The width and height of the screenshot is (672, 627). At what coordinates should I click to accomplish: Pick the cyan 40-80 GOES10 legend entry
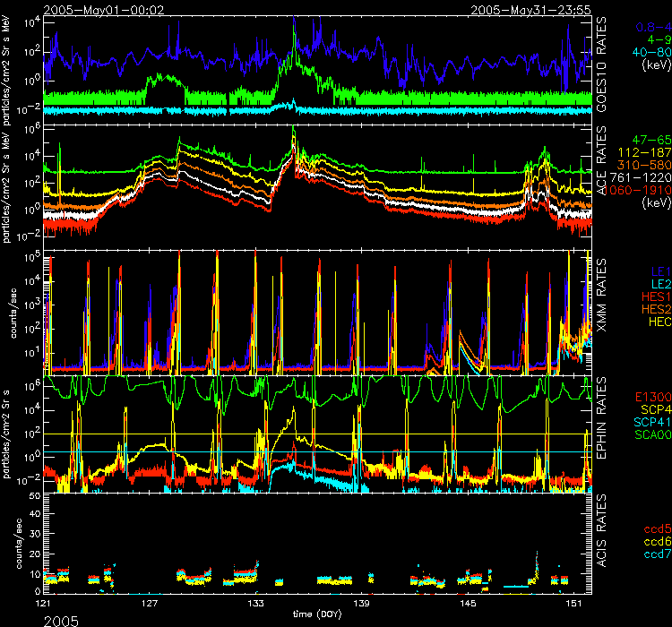pyautogui.click(x=650, y=53)
